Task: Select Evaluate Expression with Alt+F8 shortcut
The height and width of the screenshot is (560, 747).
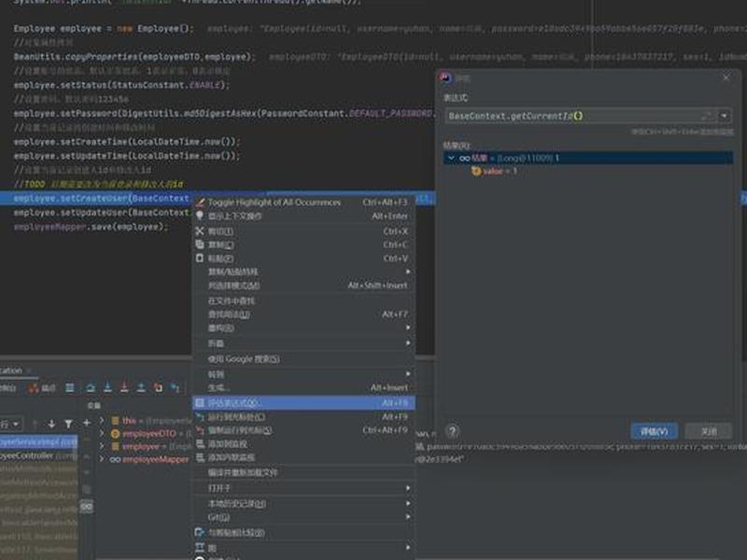Action: pyautogui.click(x=303, y=403)
